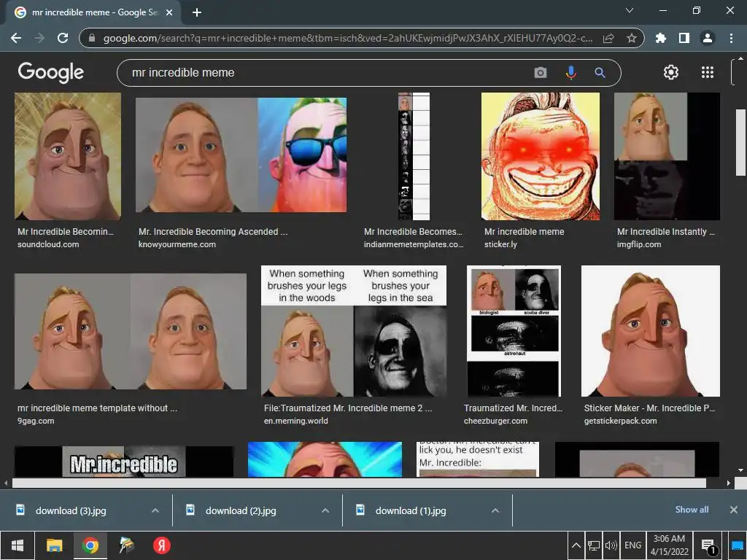Open File Explorer from taskbar
Viewport: 747px width, 560px height.
pyautogui.click(x=54, y=545)
